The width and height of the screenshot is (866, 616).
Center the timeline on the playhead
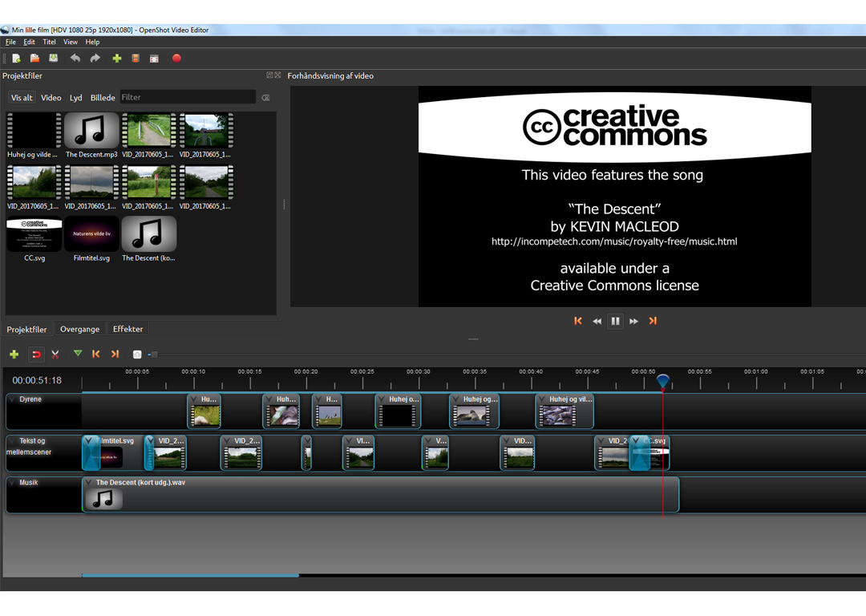point(137,355)
